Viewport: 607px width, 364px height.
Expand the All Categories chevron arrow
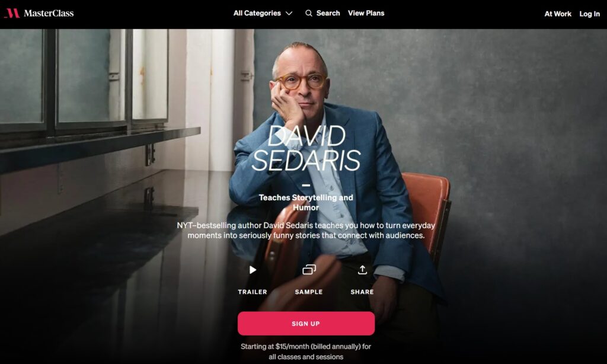click(x=289, y=13)
